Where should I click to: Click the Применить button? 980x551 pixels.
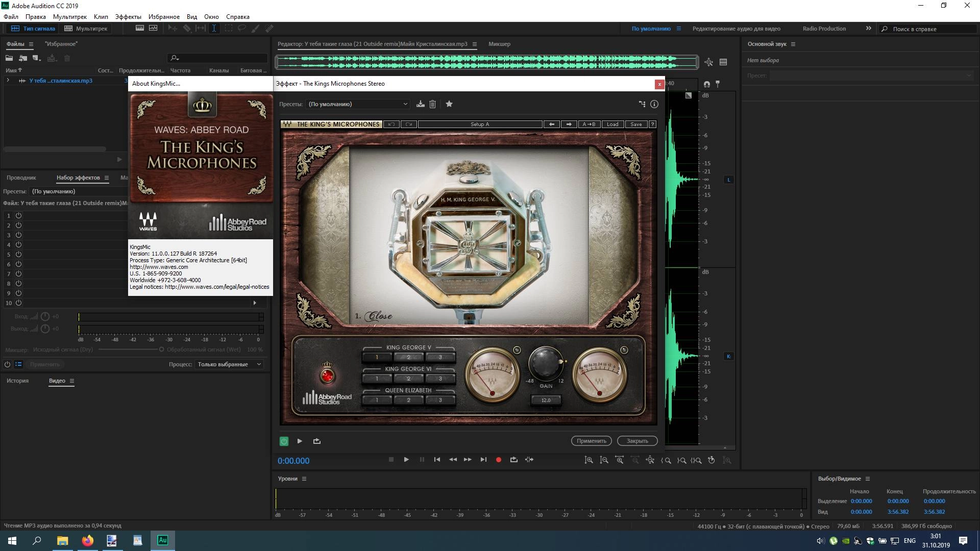591,441
